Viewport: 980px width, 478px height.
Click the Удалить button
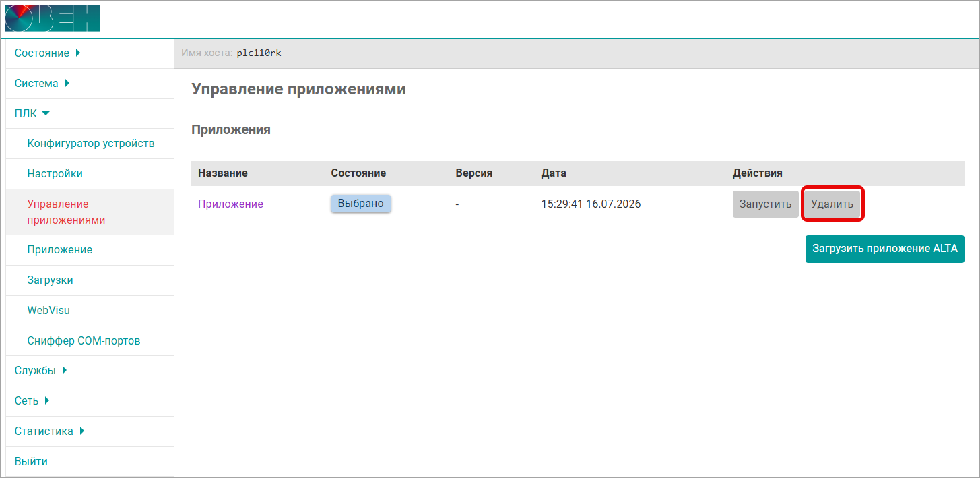pos(832,204)
